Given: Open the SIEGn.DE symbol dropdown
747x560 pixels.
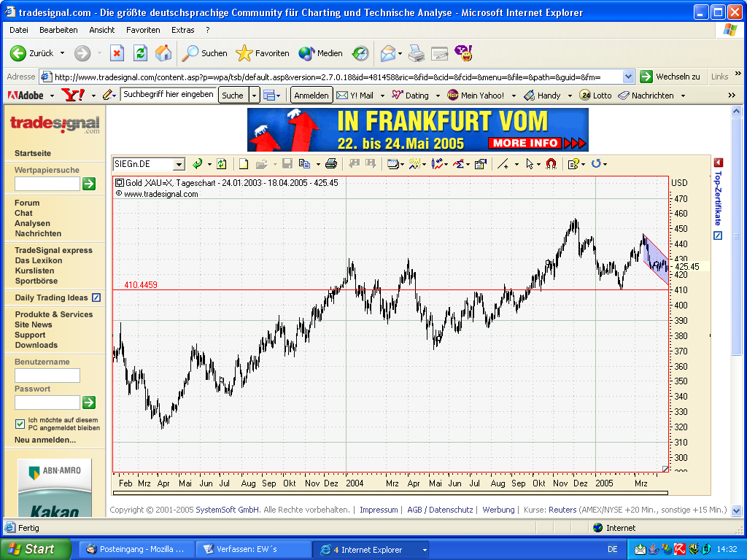Looking at the screenshot, I should (178, 164).
